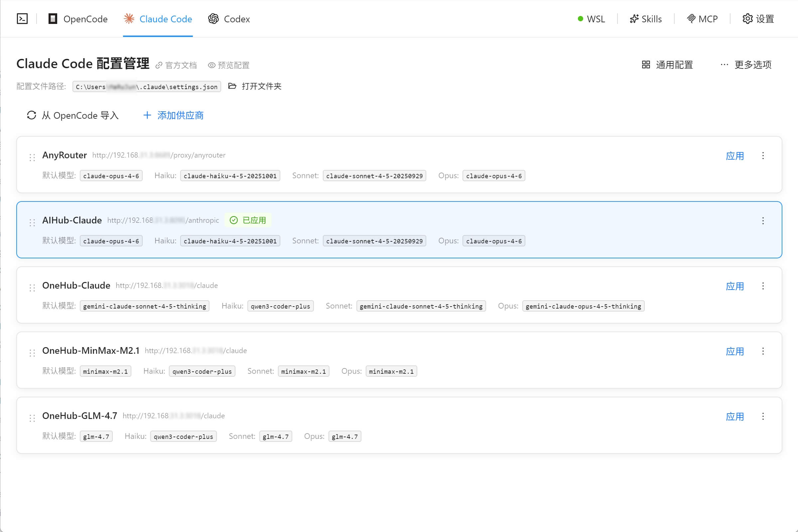The width and height of the screenshot is (798, 532).
Task: Click AnyRouter Haiku model tag
Action: pyautogui.click(x=230, y=176)
